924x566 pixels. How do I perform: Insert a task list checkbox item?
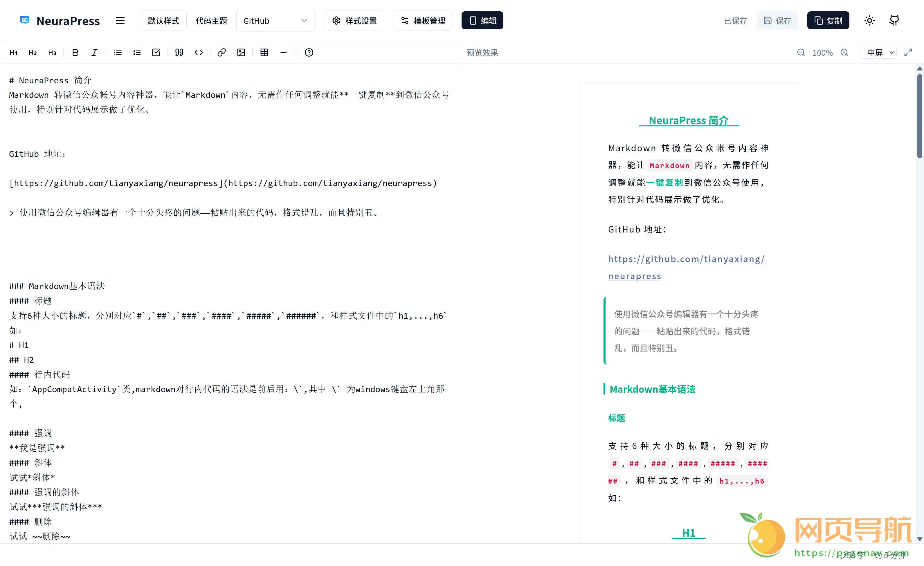[156, 53]
